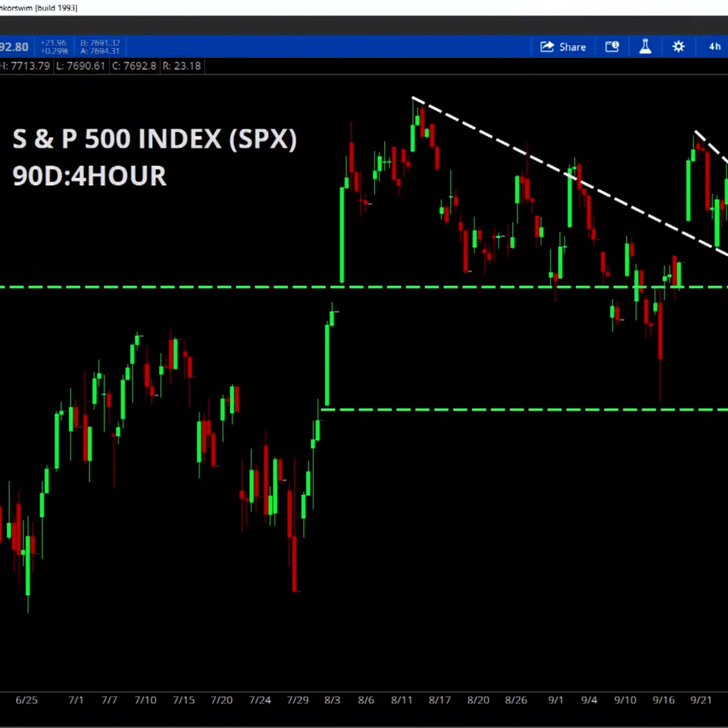Click the +0.29% percent change value

pos(54,51)
